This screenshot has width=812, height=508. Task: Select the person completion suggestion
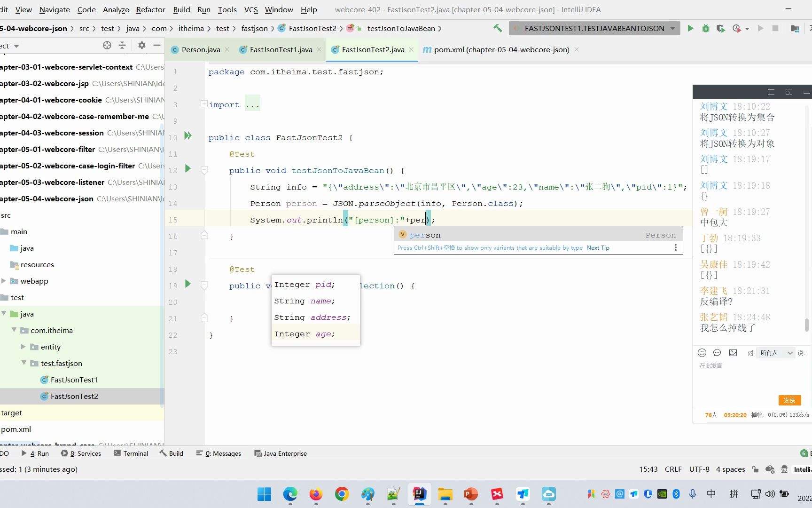538,235
